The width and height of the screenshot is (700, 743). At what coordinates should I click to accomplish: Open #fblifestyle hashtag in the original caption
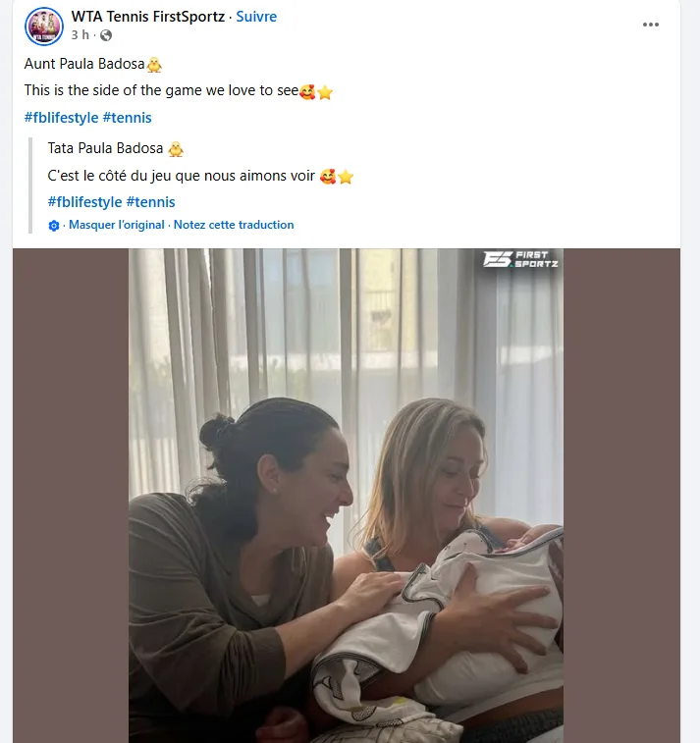(x=60, y=118)
